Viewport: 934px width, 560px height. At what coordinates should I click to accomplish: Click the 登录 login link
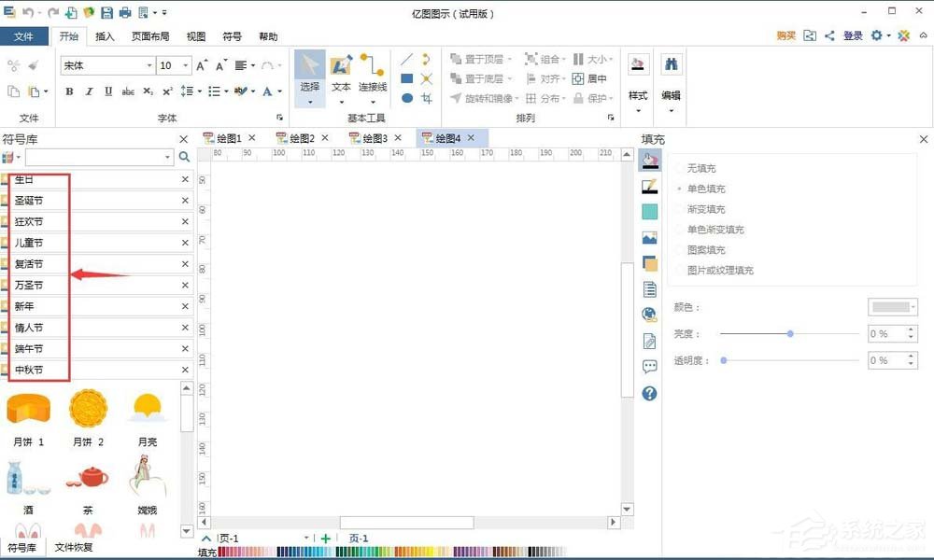(x=853, y=35)
